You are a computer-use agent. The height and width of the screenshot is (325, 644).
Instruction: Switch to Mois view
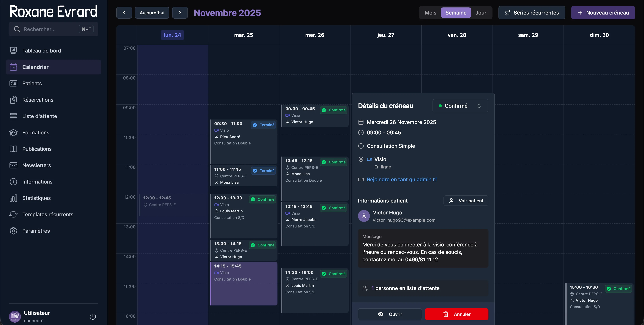[x=430, y=12]
